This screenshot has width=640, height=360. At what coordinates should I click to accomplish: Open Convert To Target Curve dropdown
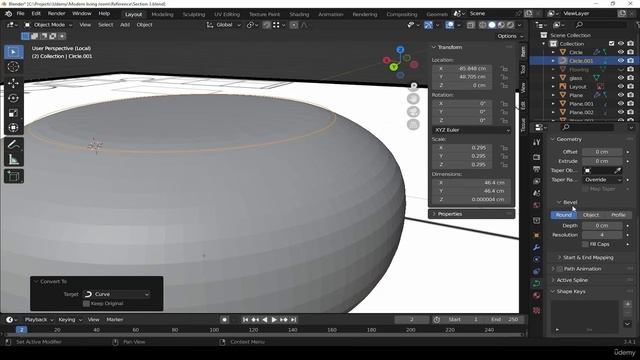click(116, 294)
